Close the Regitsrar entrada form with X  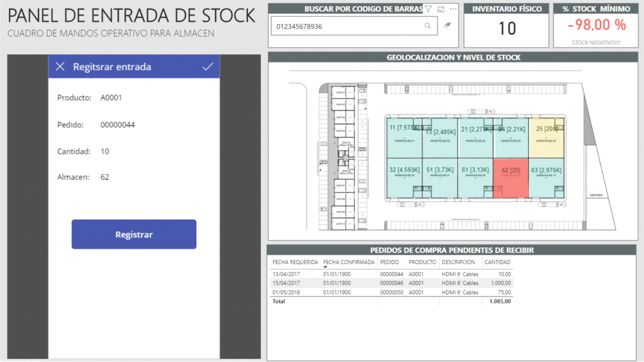pos(60,67)
